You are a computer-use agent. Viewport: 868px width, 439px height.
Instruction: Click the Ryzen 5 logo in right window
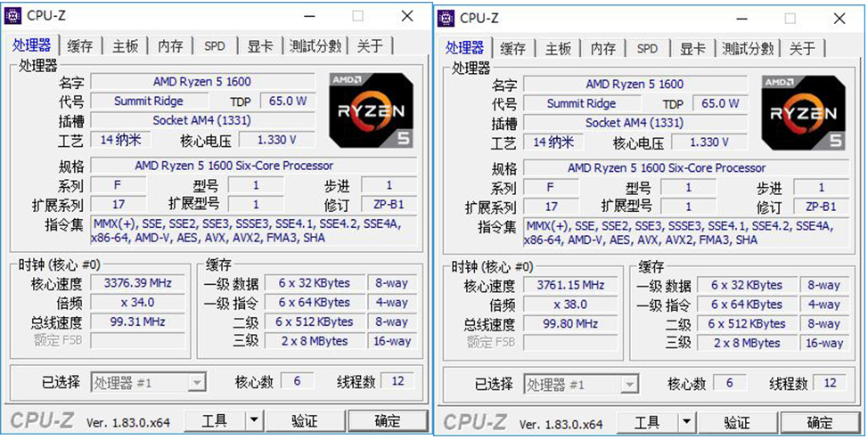click(x=804, y=112)
